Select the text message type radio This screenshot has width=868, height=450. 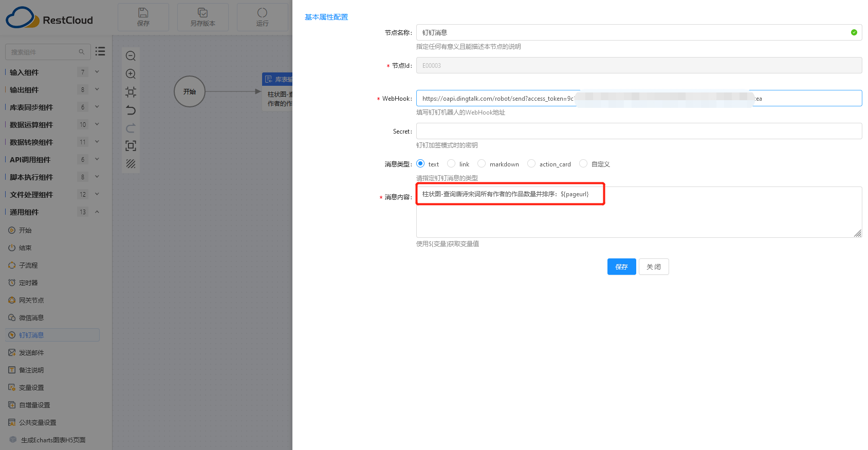click(x=420, y=163)
